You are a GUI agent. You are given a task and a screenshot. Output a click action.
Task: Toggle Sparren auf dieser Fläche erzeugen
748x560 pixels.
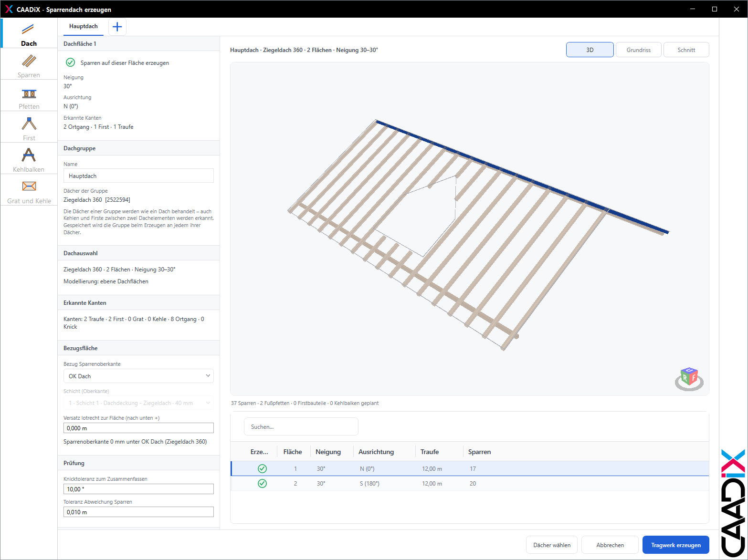[70, 62]
